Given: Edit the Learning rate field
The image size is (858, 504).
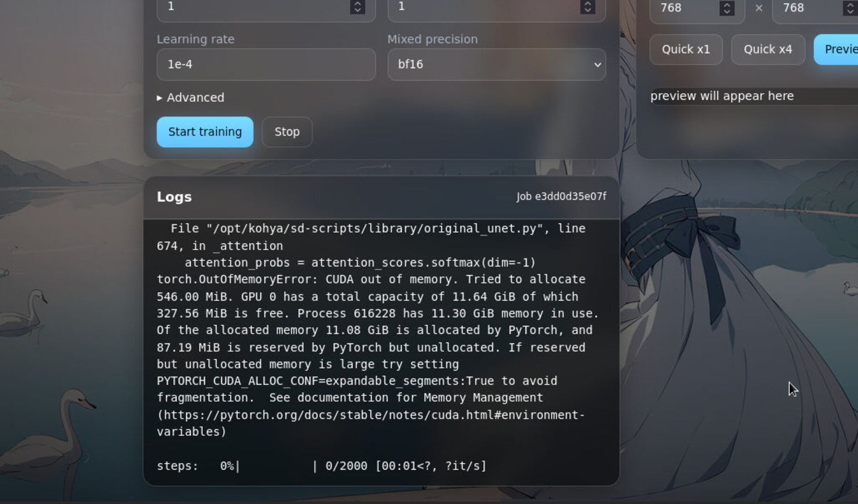Looking at the screenshot, I should pyautogui.click(x=265, y=65).
